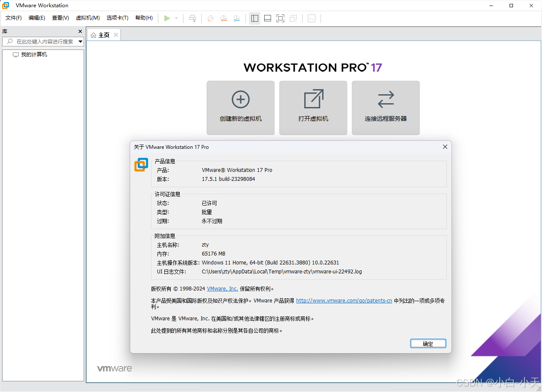Click the send Ctrl+Alt+Del toolbar icon
The width and height of the screenshot is (542, 392).
coord(193,18)
